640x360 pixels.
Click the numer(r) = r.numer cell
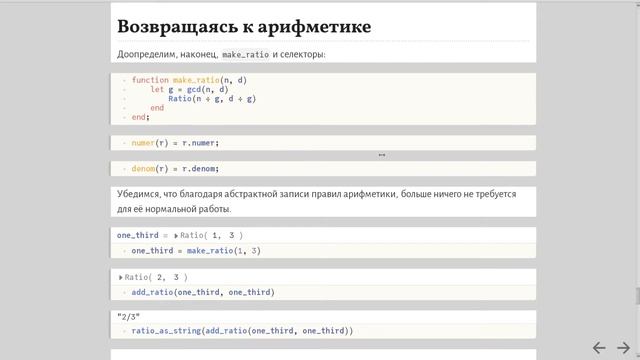(x=323, y=143)
